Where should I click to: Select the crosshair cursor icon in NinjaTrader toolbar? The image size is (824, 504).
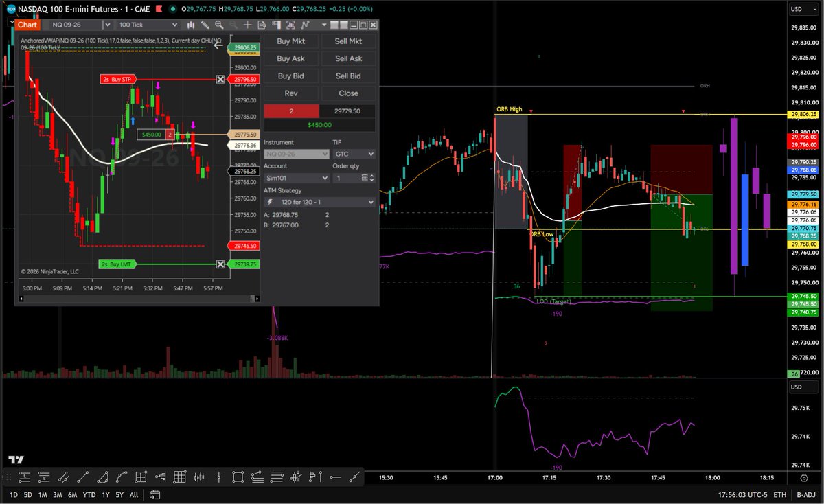pyautogui.click(x=247, y=25)
